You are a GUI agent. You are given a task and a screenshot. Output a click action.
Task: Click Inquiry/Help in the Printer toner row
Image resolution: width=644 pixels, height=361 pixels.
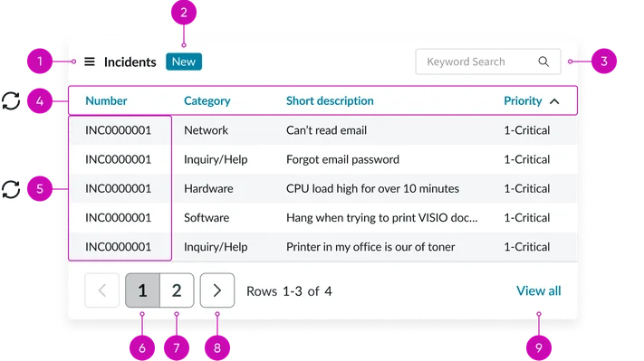[216, 247]
